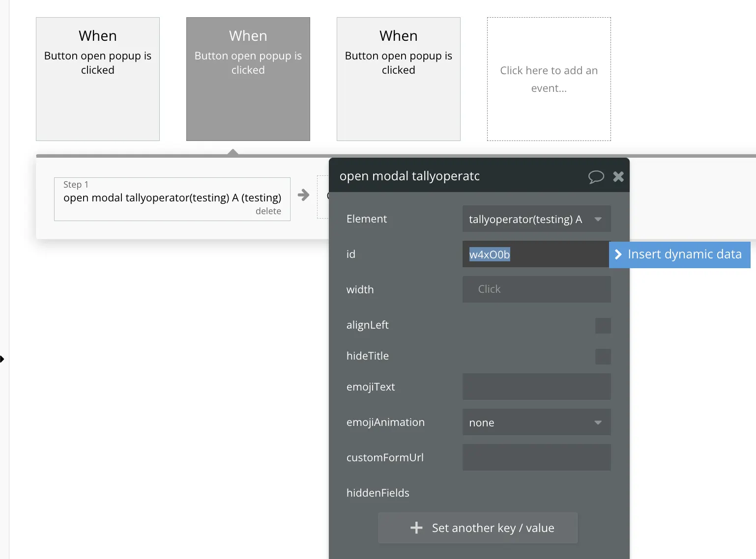Open the Element dropdown
756x559 pixels.
[536, 219]
